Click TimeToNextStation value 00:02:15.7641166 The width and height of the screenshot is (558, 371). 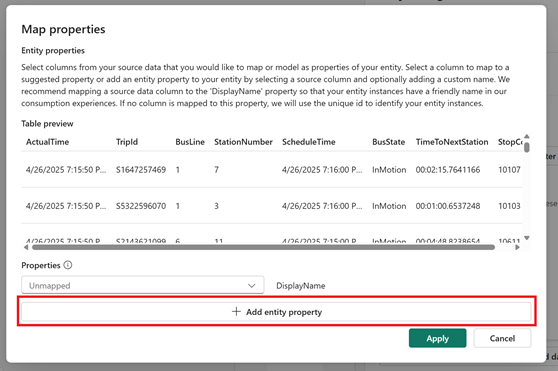coord(448,170)
